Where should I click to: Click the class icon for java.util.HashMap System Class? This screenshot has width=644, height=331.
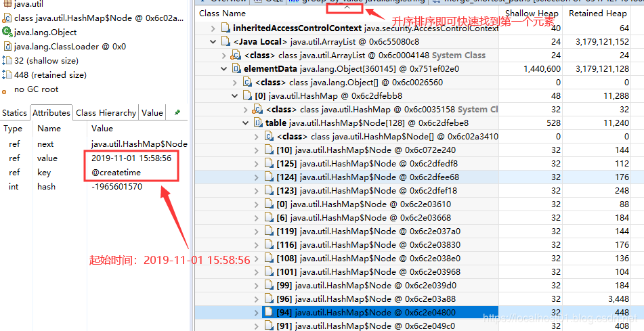258,109
